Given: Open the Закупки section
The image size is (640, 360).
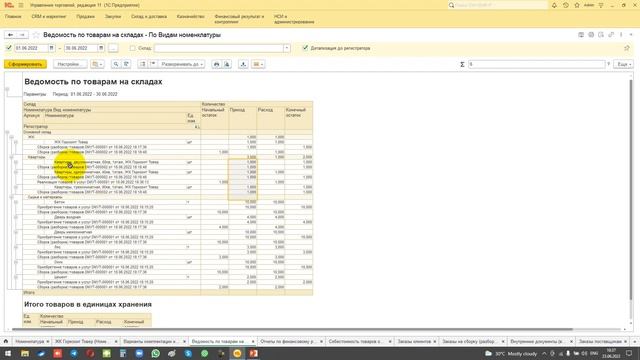Looking at the screenshot, I should pos(113,17).
